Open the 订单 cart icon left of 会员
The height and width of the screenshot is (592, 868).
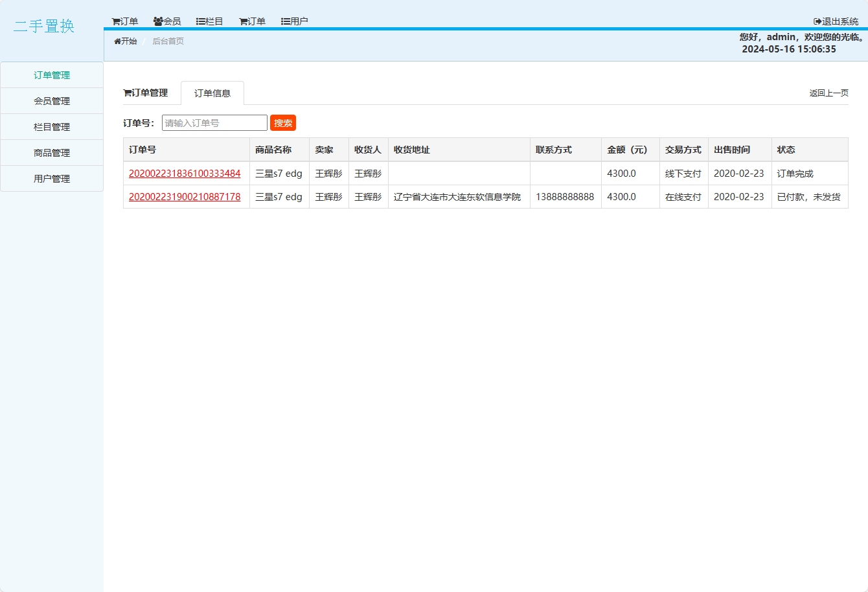point(116,21)
